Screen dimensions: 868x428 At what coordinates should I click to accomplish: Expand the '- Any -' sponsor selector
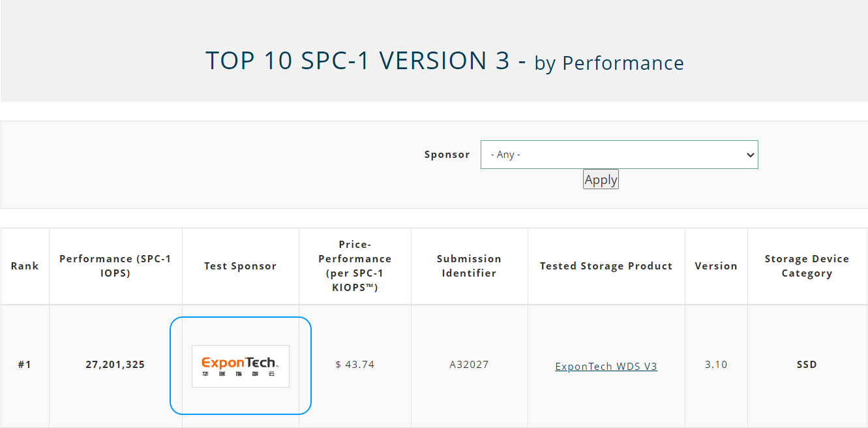(619, 155)
